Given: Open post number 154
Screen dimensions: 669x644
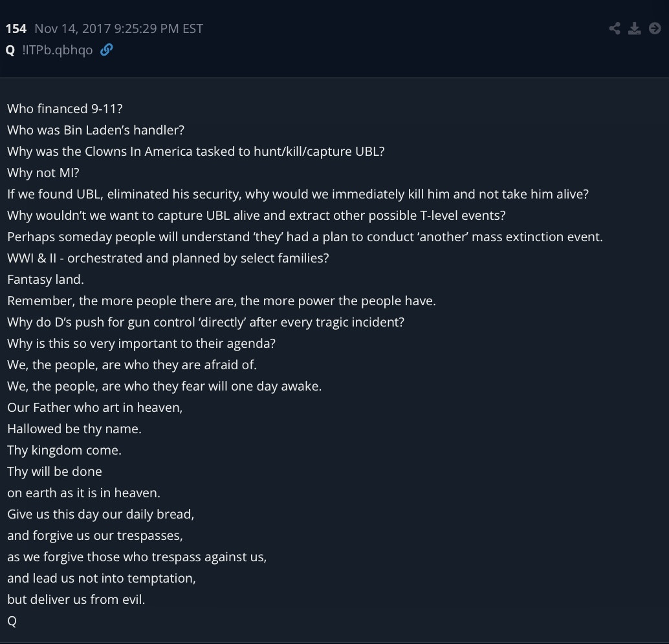Looking at the screenshot, I should click(x=16, y=28).
